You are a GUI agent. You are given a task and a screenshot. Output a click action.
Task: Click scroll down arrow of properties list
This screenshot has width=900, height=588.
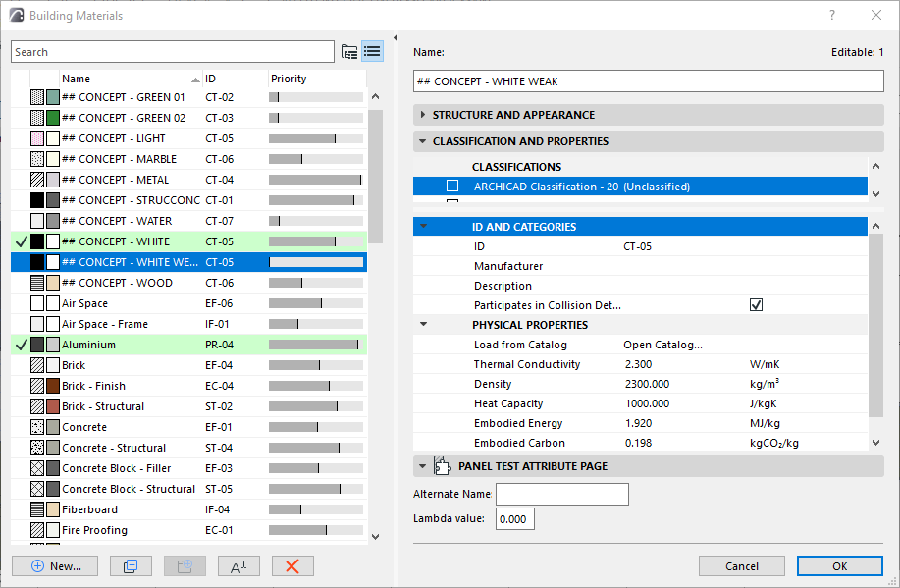coord(875,442)
